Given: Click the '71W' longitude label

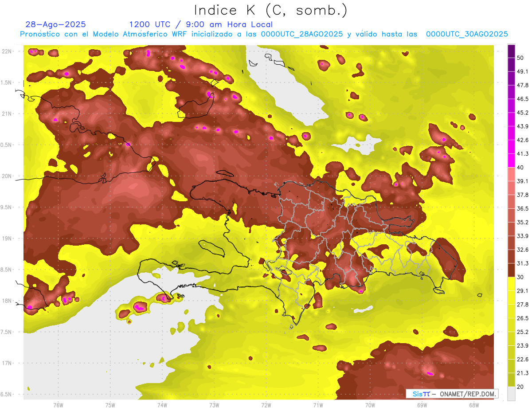Looking at the screenshot, I should [x=318, y=405].
